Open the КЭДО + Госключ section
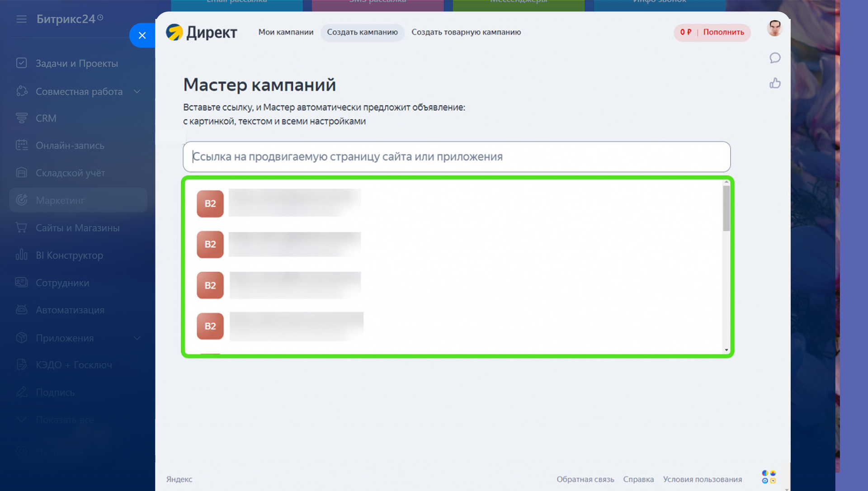The image size is (868, 491). (74, 365)
